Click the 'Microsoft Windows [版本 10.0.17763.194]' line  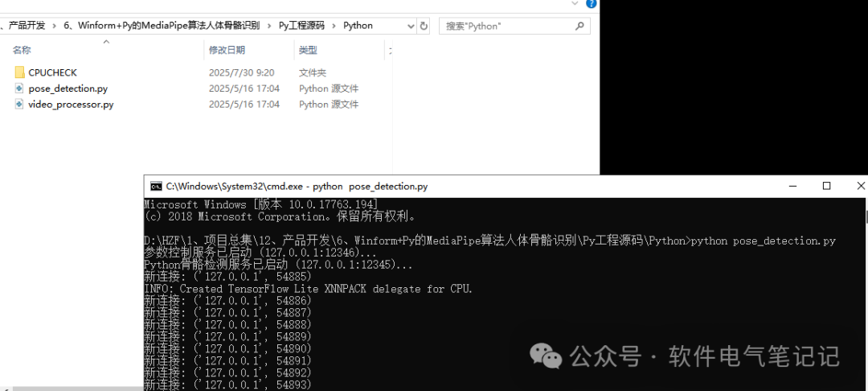tap(260, 204)
